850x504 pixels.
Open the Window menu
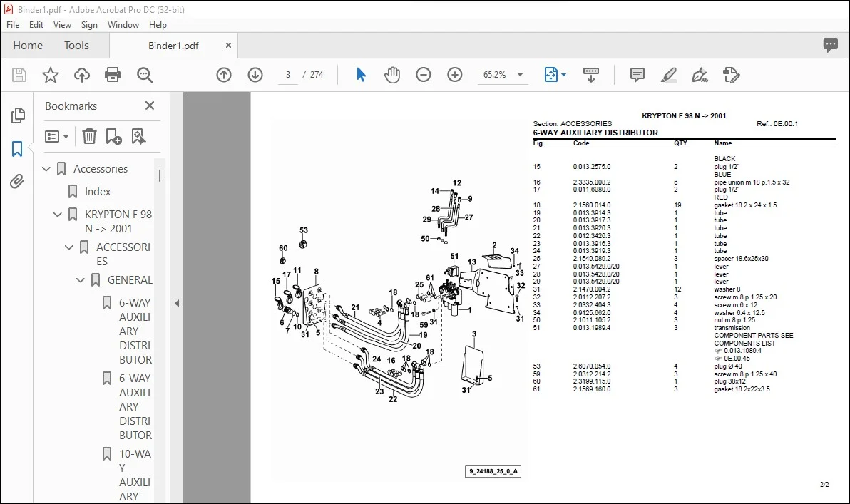(123, 25)
